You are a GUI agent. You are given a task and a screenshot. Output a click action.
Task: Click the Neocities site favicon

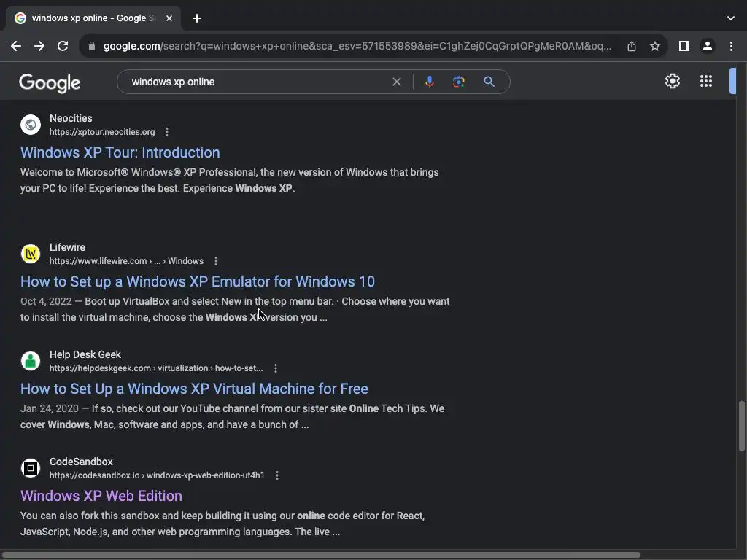(x=31, y=125)
